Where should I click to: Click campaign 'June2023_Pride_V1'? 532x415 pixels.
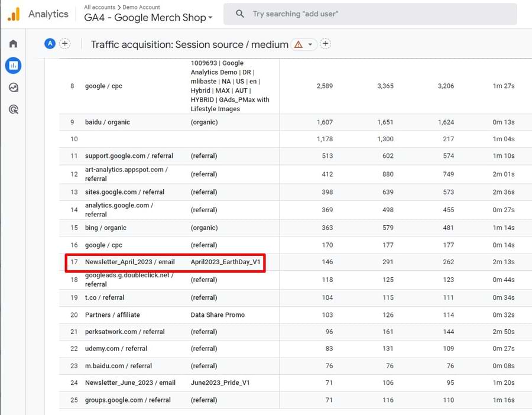coord(220,382)
